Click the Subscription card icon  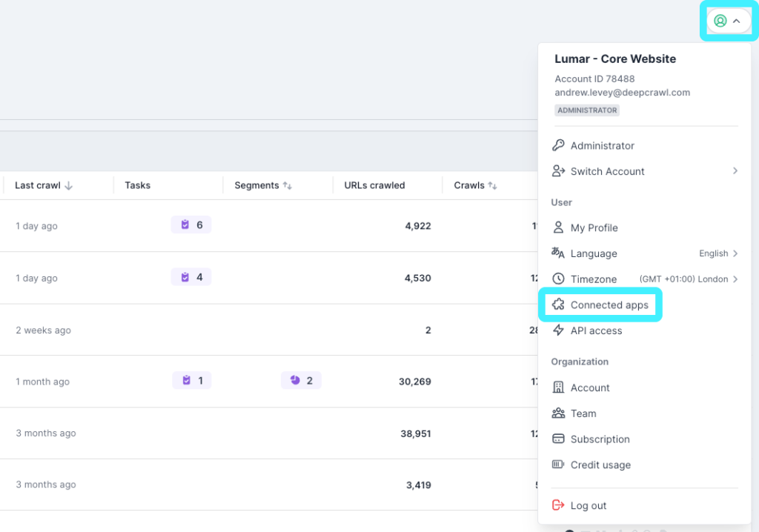pyautogui.click(x=558, y=439)
